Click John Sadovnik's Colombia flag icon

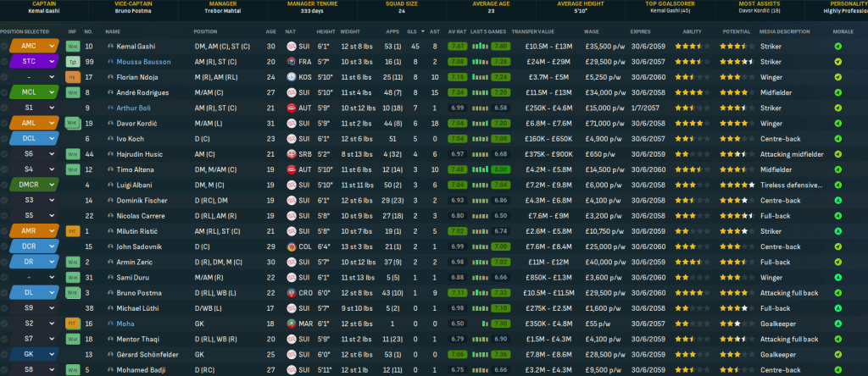coord(291,246)
